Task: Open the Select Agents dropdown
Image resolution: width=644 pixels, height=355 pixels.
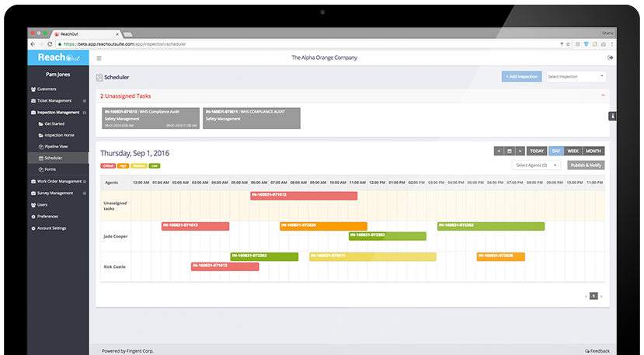Action: click(x=536, y=165)
